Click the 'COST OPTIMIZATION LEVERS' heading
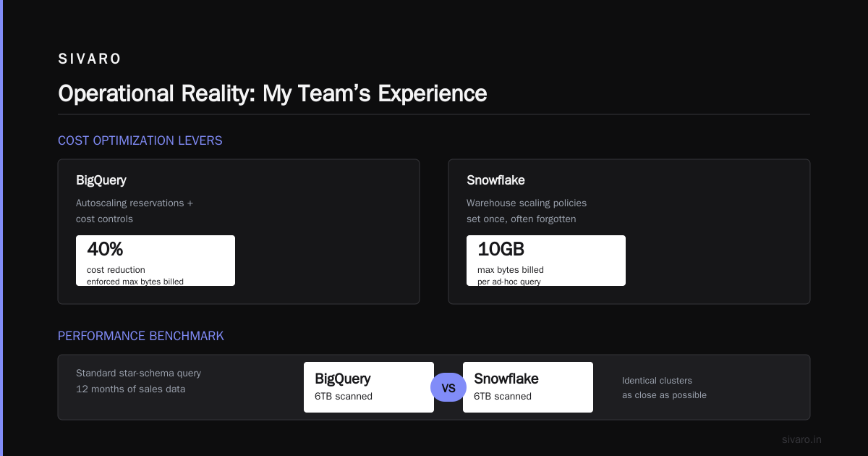 pyautogui.click(x=140, y=140)
